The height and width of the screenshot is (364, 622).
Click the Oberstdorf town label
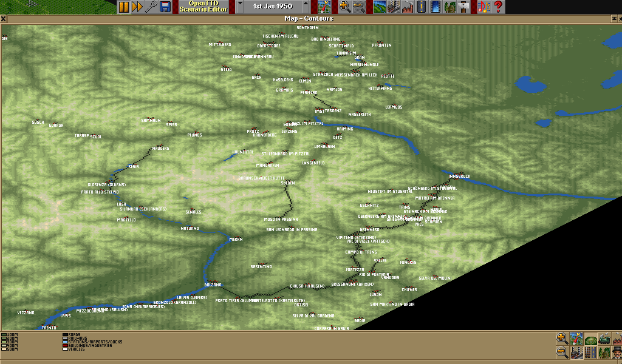(268, 46)
